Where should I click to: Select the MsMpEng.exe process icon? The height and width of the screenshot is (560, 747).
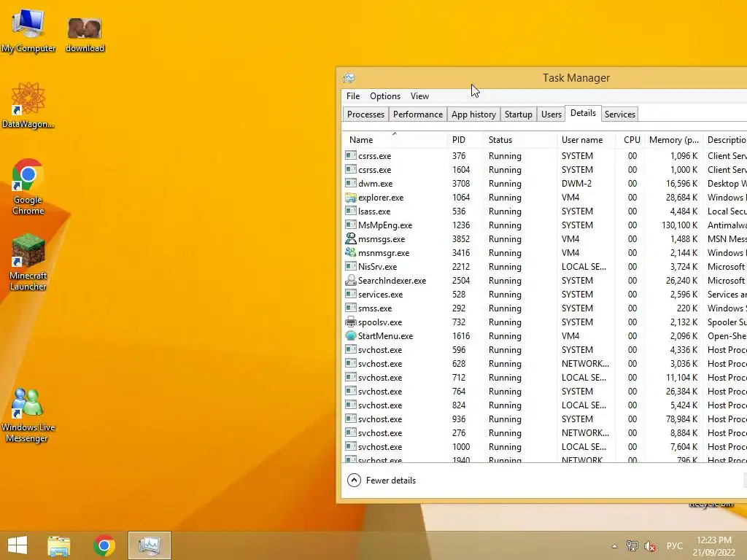tap(351, 225)
